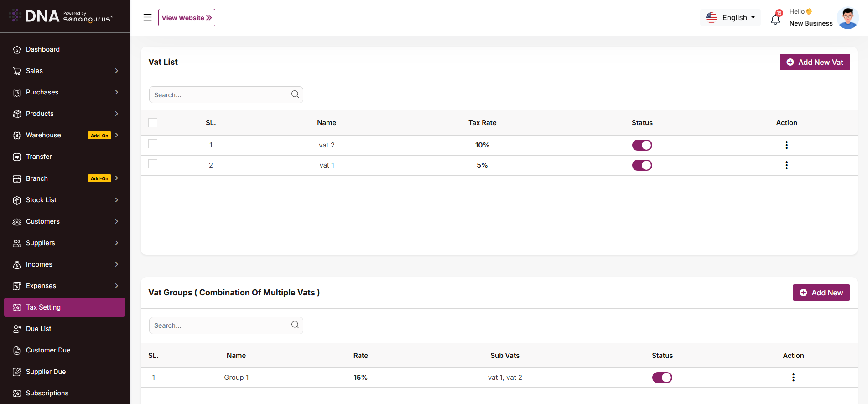Image resolution: width=868 pixels, height=404 pixels.
Task: Check the vat 1 row checkbox
Action: point(153,164)
